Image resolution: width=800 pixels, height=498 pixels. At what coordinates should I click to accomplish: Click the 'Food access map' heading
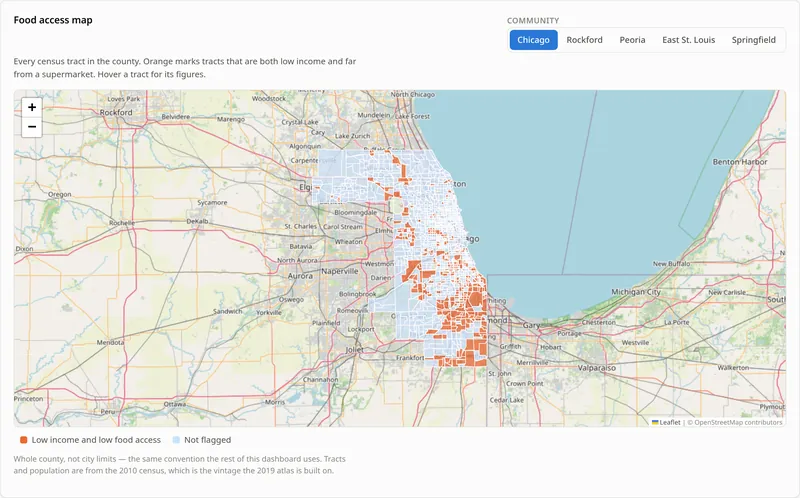point(53,20)
